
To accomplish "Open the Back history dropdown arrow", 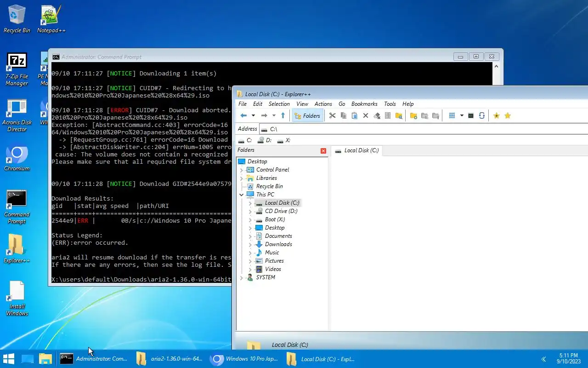I will pos(253,115).
